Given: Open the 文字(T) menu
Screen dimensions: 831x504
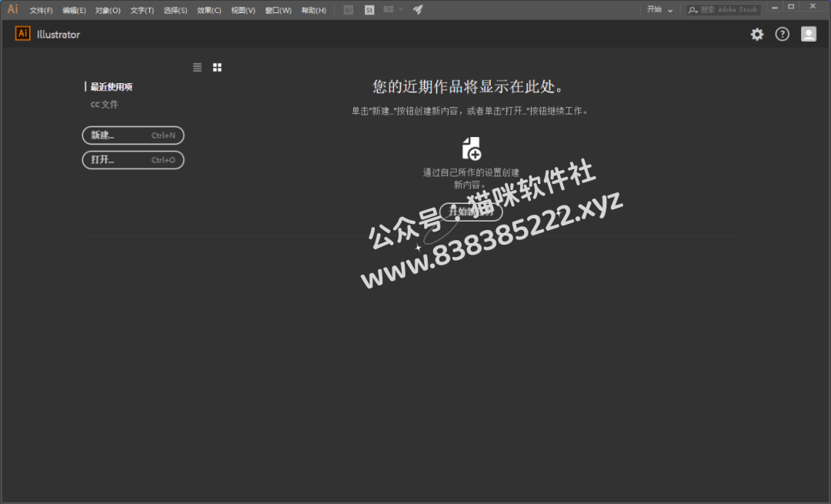Looking at the screenshot, I should (142, 11).
